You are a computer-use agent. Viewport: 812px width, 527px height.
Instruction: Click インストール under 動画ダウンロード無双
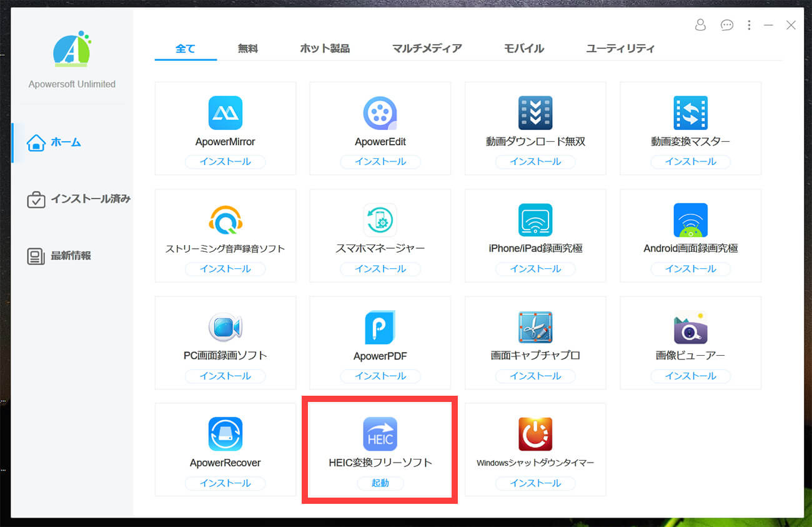coord(535,162)
